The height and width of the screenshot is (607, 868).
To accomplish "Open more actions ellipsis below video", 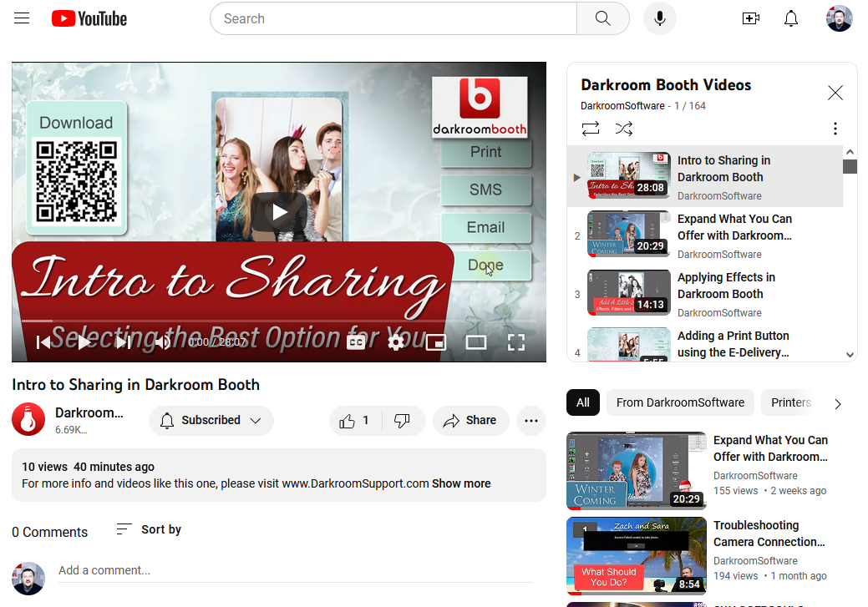I will tap(531, 421).
